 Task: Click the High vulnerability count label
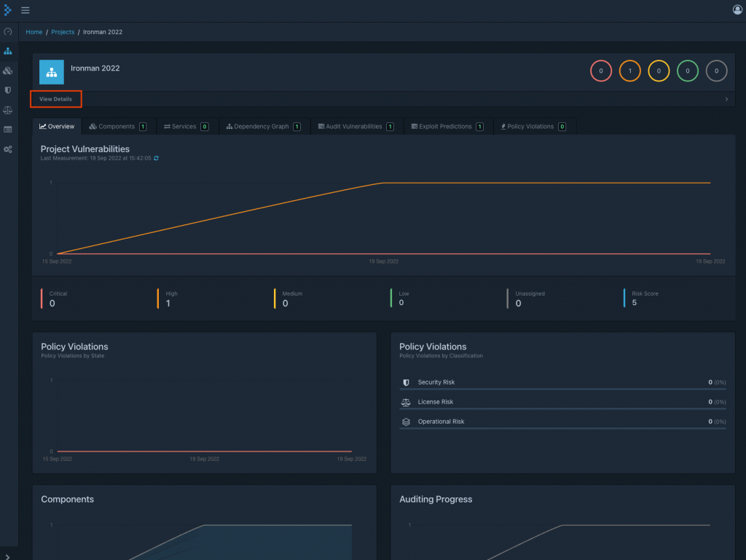click(x=171, y=293)
